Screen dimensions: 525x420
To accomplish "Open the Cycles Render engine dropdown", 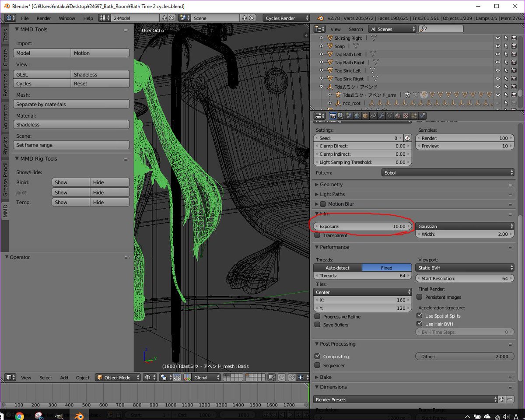I will [287, 18].
